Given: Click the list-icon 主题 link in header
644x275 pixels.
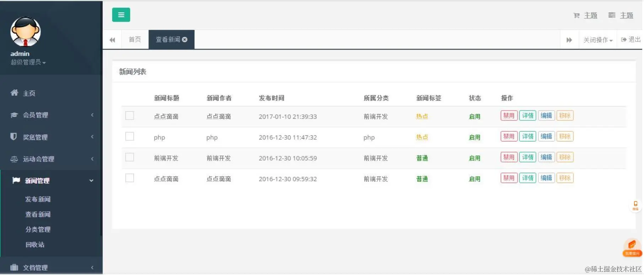Looking at the screenshot, I should (x=621, y=15).
